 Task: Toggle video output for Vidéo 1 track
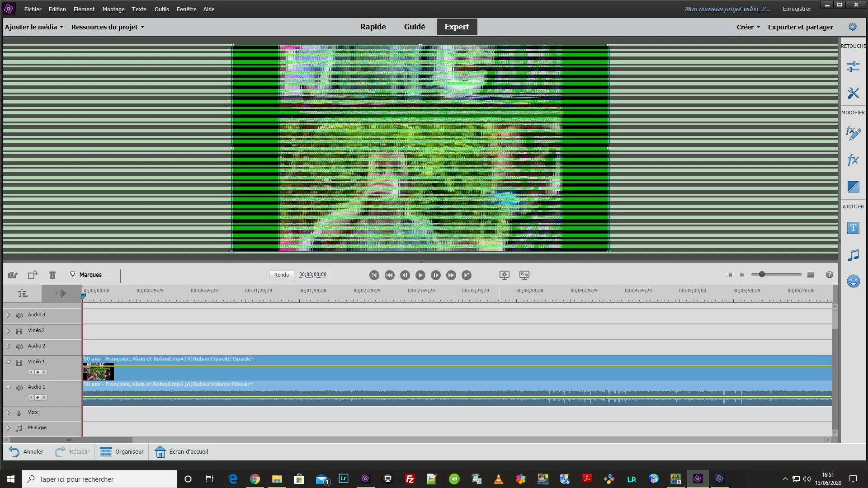[x=19, y=362]
